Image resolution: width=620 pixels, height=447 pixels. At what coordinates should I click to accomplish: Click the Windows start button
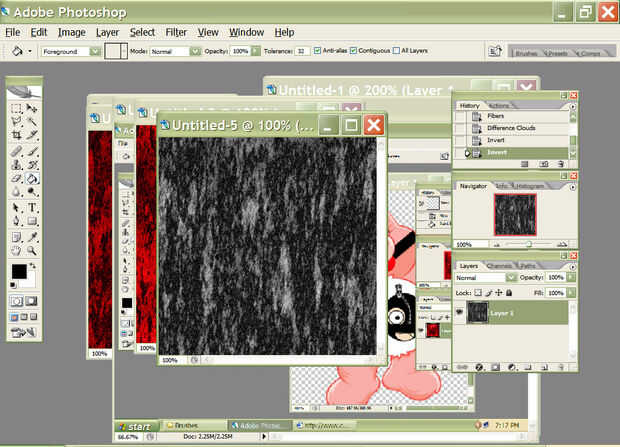134,426
